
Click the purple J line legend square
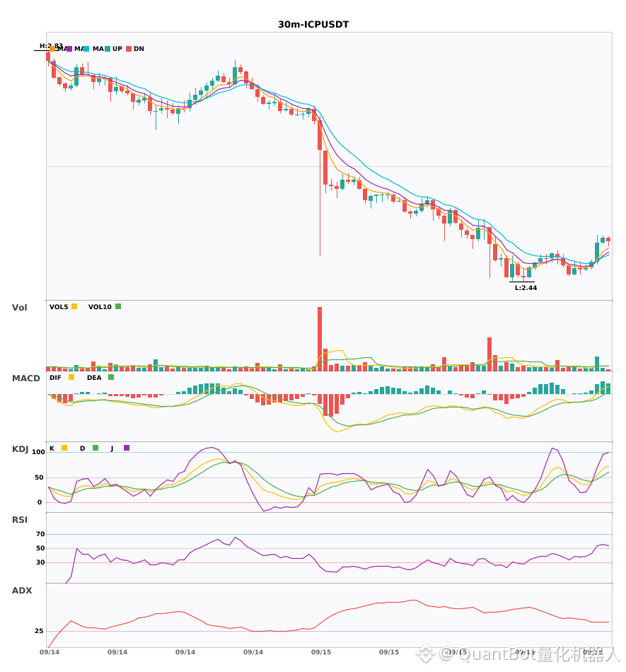pyautogui.click(x=127, y=448)
